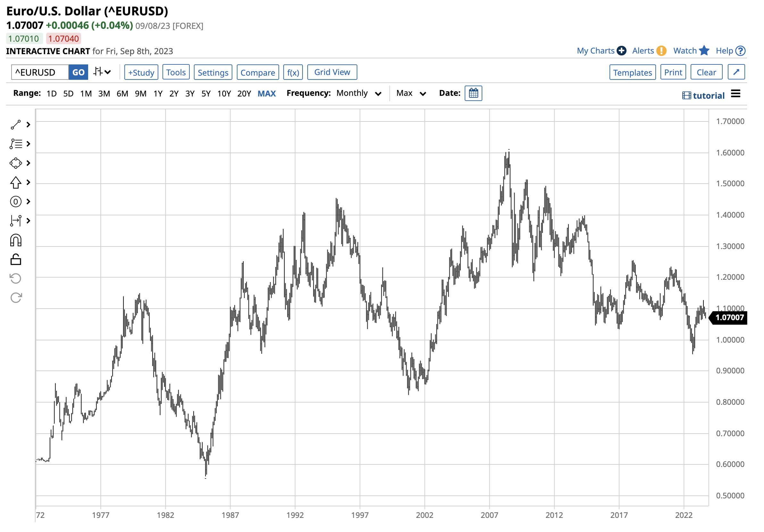
Task: Open the Max period dropdown
Action: [411, 93]
